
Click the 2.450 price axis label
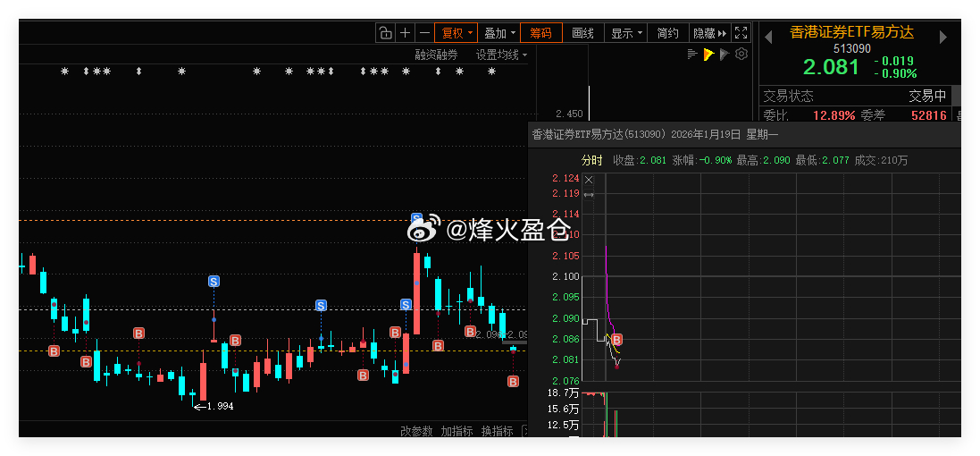coord(569,114)
